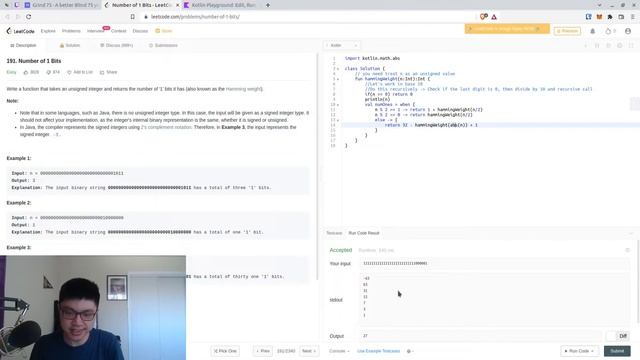This screenshot has height=360, width=640.
Task: Switch to the Solution tab
Action: (70, 45)
